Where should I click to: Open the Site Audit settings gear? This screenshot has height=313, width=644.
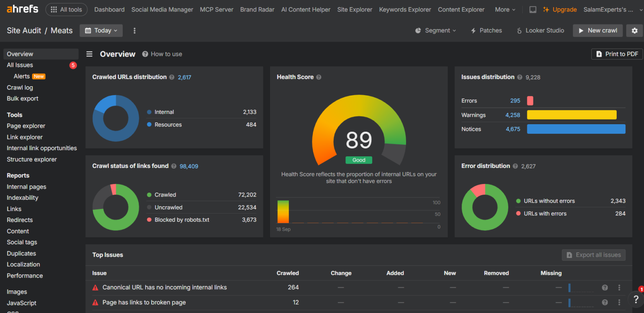tap(634, 31)
